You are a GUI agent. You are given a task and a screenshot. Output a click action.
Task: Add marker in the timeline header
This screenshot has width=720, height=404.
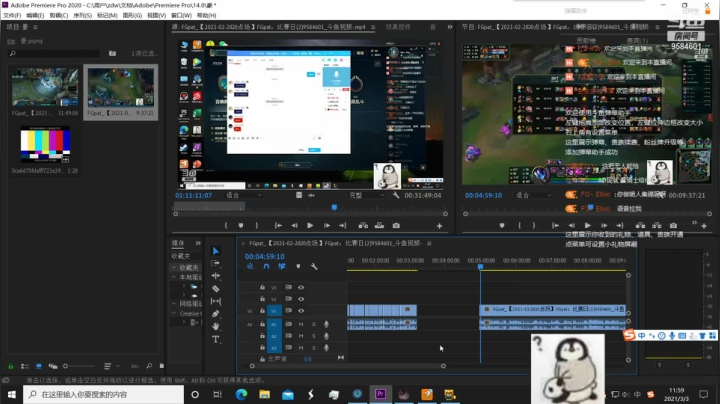pyautogui.click(x=298, y=266)
